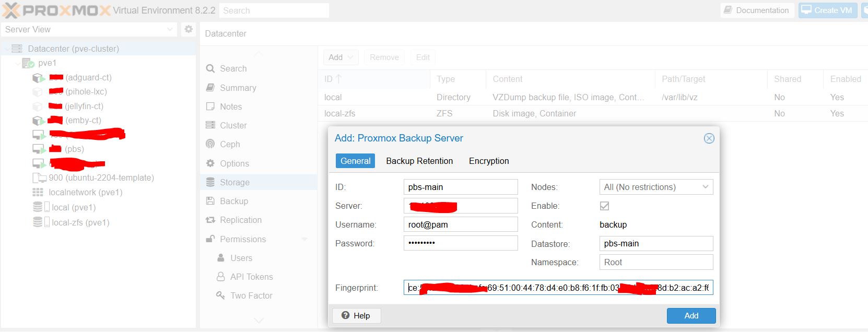
Task: Click the Permissions unlock icon
Action: pyautogui.click(x=210, y=239)
